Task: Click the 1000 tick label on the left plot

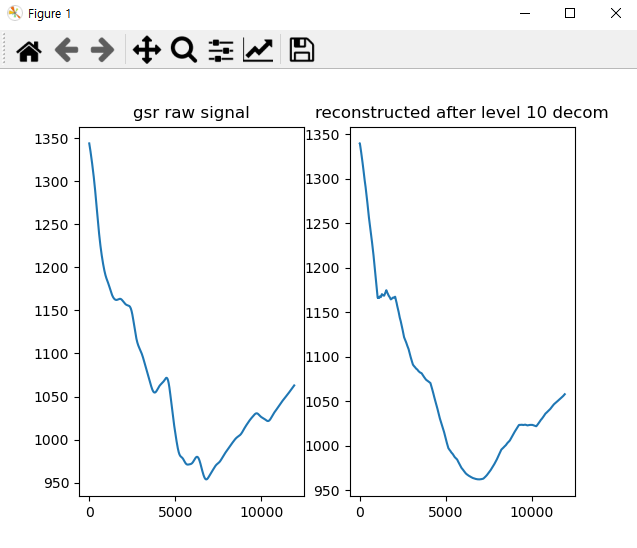Action: [x=51, y=440]
